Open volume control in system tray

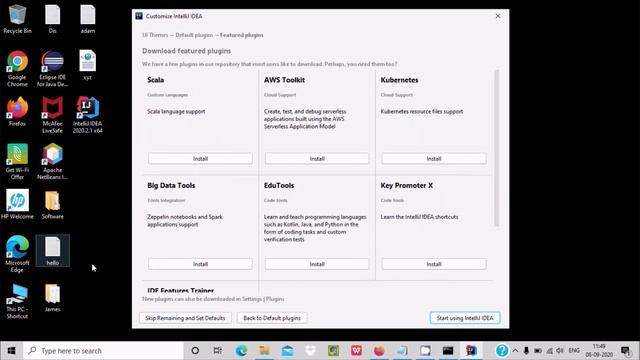(x=560, y=351)
